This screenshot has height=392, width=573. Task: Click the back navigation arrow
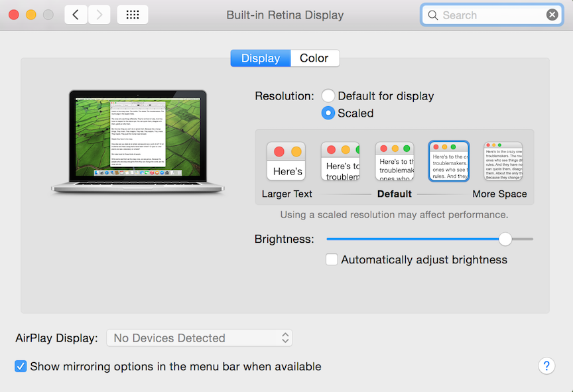click(76, 15)
